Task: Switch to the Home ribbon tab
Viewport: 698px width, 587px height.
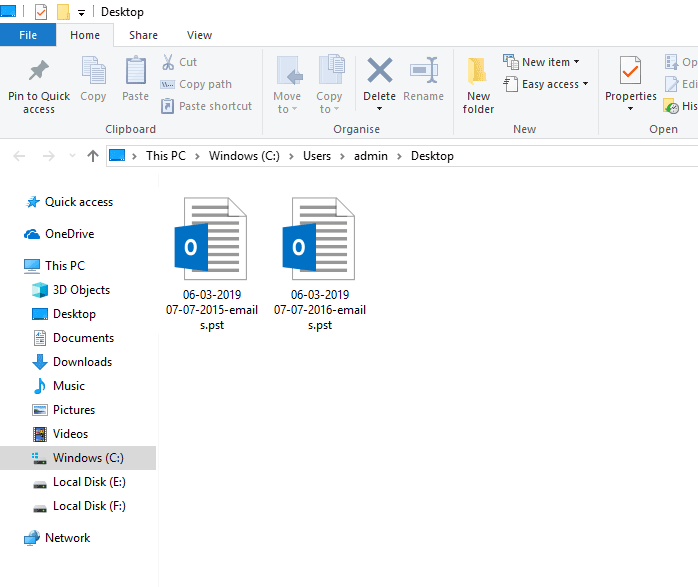Action: pos(85,35)
